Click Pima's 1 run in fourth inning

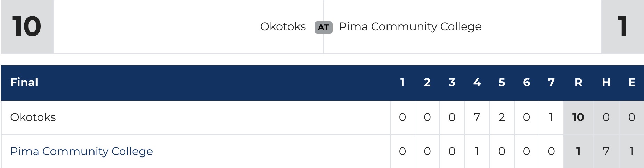click(477, 151)
